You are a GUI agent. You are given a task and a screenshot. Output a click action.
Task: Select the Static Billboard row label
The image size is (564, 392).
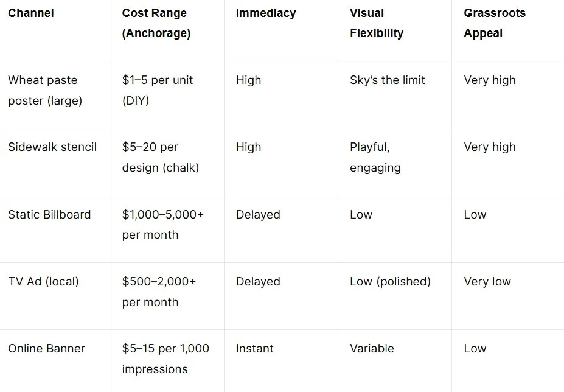click(49, 214)
